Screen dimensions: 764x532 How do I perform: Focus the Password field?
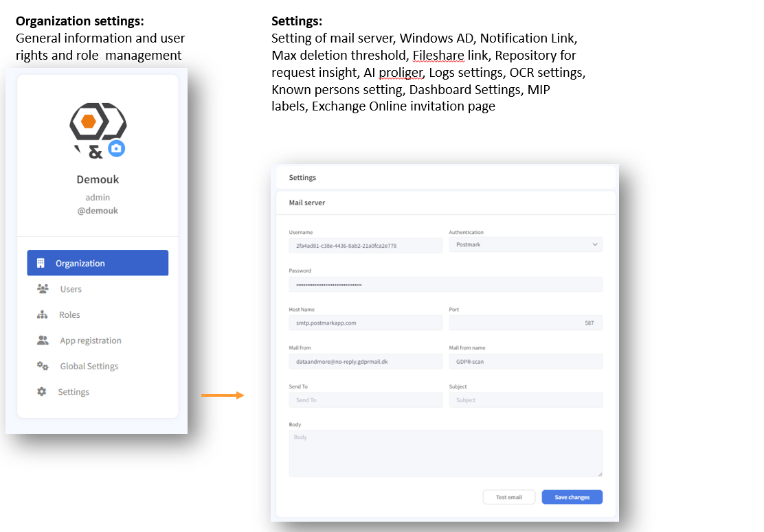click(445, 284)
